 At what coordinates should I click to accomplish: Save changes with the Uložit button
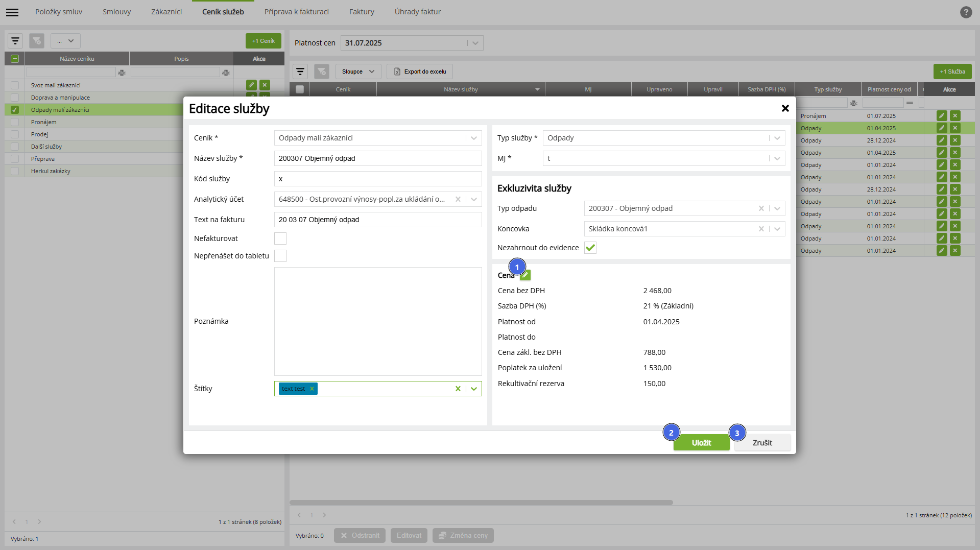(701, 443)
